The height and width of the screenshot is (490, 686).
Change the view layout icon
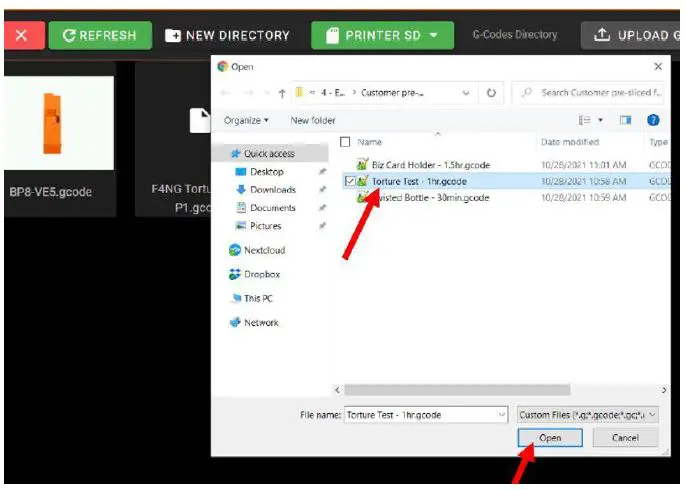pos(584,120)
